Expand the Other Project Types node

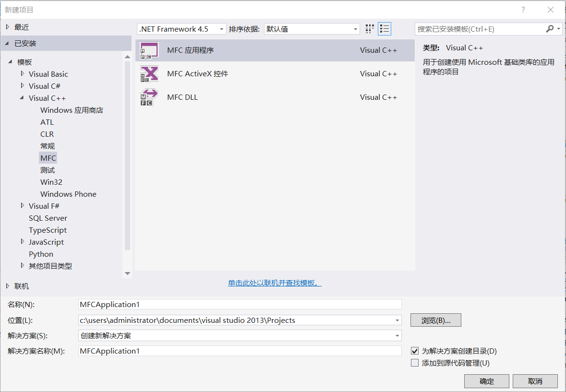point(23,265)
